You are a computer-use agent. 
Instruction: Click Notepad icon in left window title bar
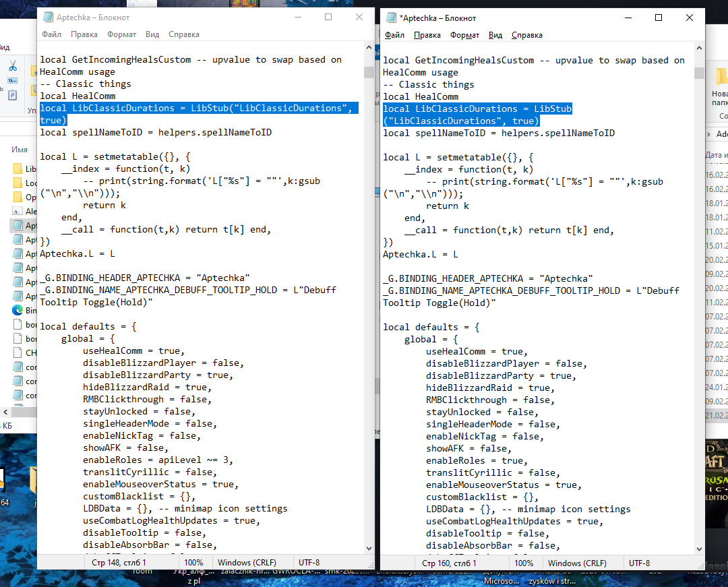pos(48,17)
